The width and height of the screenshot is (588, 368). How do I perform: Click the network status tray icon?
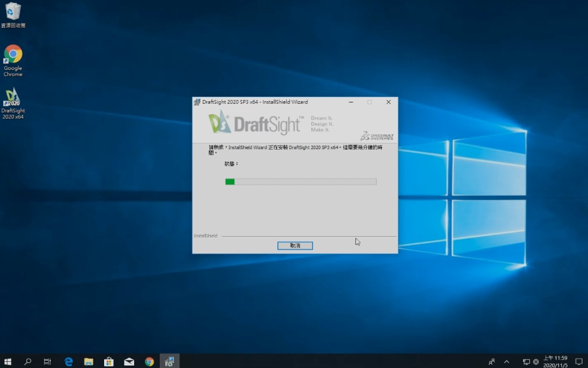pos(527,362)
